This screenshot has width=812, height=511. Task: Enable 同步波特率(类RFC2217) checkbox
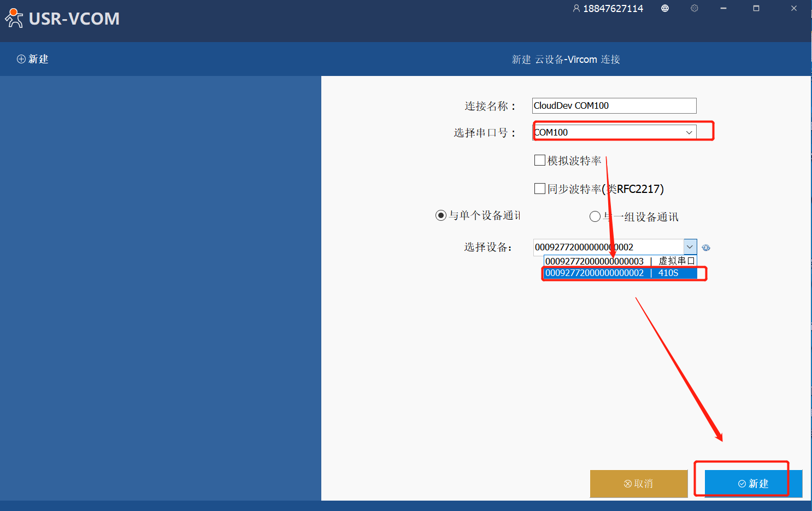(540, 189)
